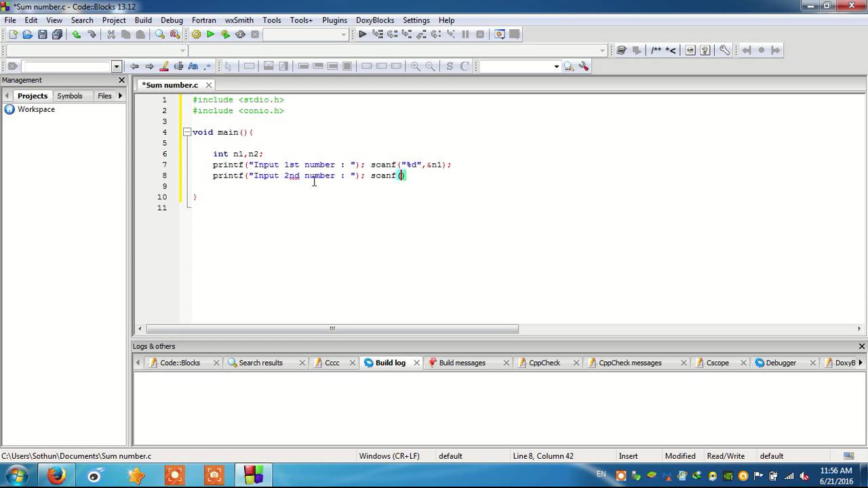The image size is (868, 488).
Task: Click the Open file folder icon
Action: 28,35
